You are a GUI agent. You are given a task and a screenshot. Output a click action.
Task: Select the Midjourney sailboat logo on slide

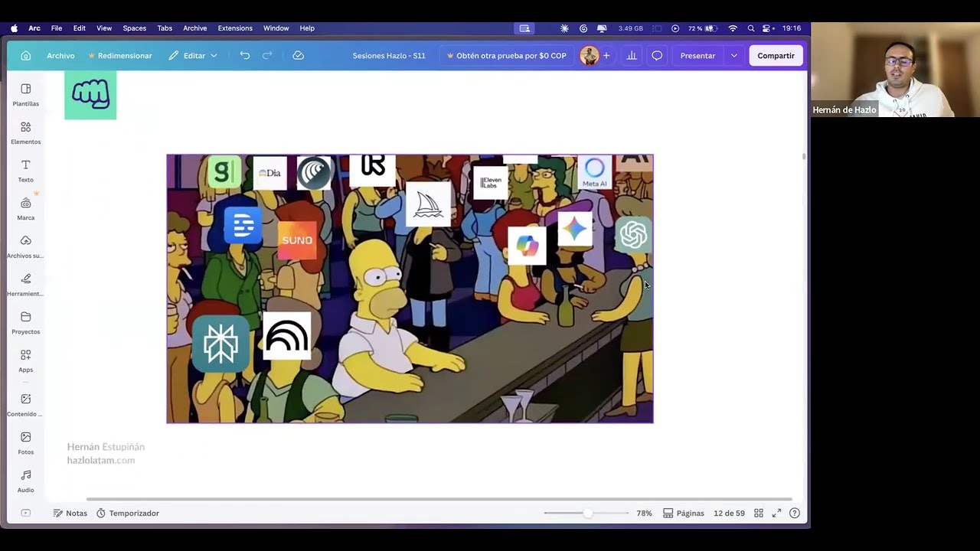(428, 205)
